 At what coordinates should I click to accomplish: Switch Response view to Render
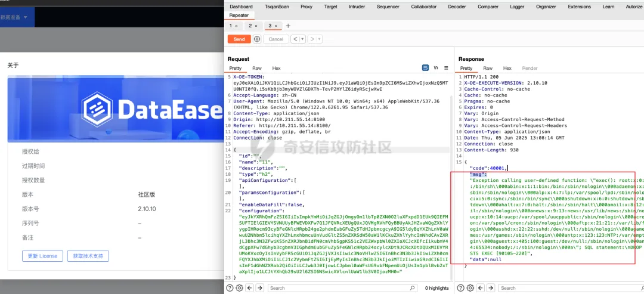click(x=530, y=68)
